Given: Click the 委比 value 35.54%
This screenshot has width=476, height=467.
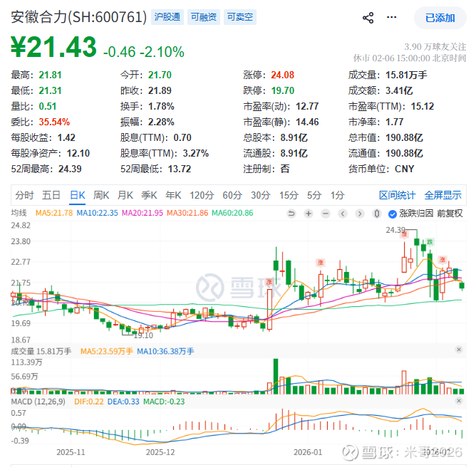Looking at the screenshot, I should click(54, 122).
